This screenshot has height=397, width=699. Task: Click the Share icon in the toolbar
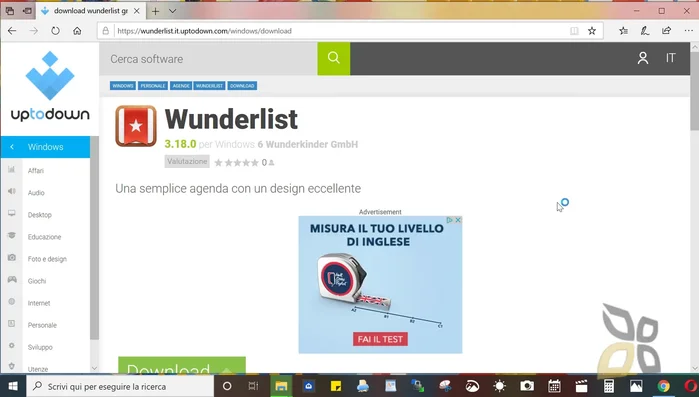[666, 31]
